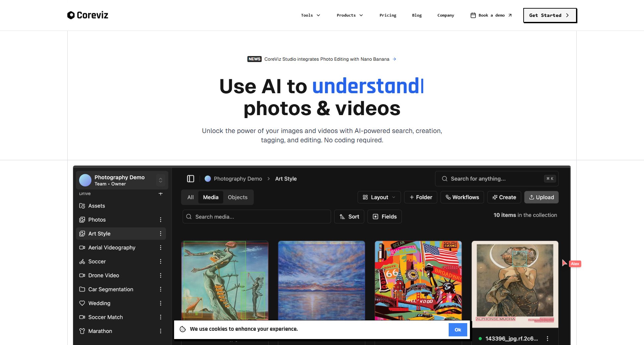
Task: Expand the Products dropdown menu
Action: click(350, 15)
